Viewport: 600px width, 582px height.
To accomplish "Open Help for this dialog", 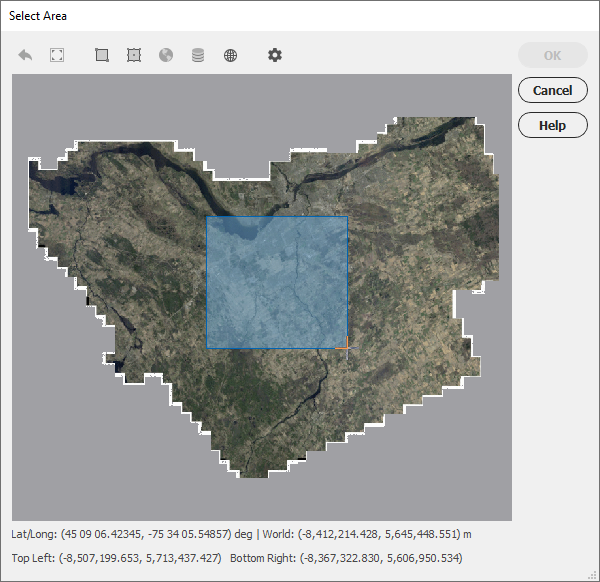I will tap(553, 125).
